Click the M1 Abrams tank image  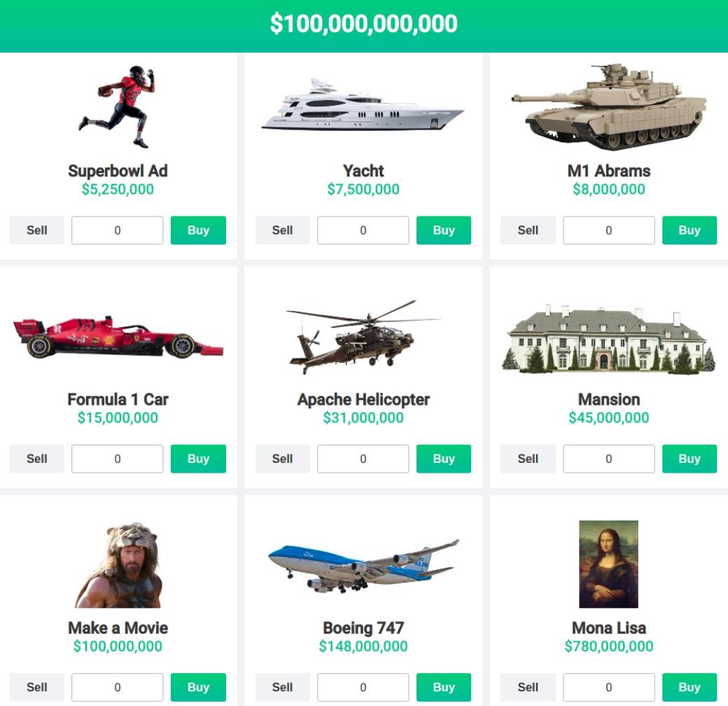click(x=609, y=107)
